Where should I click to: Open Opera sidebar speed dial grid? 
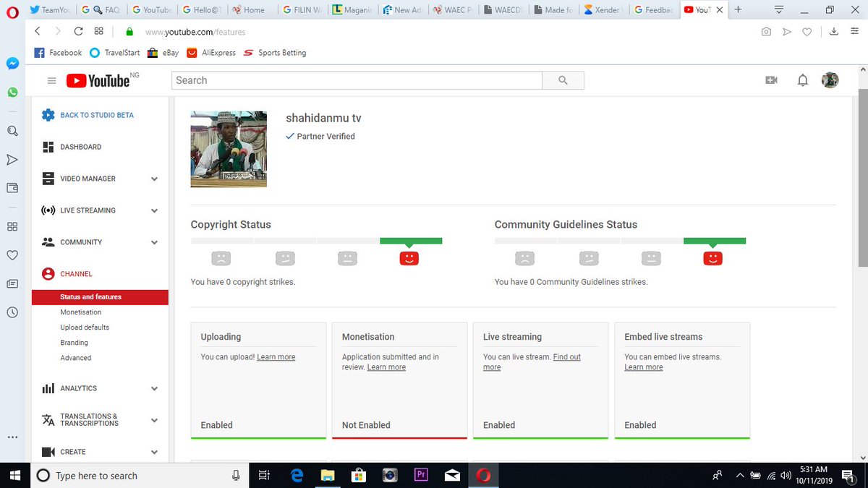point(12,226)
